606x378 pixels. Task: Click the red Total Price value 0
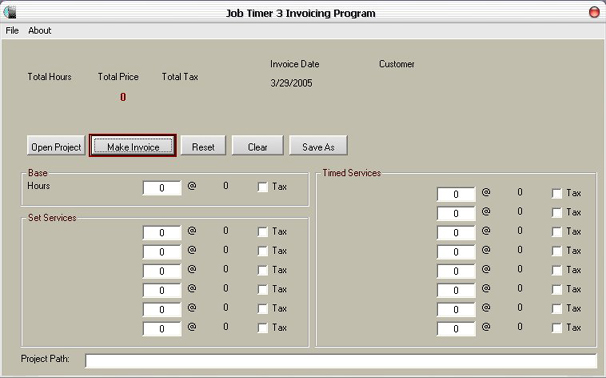tap(123, 97)
